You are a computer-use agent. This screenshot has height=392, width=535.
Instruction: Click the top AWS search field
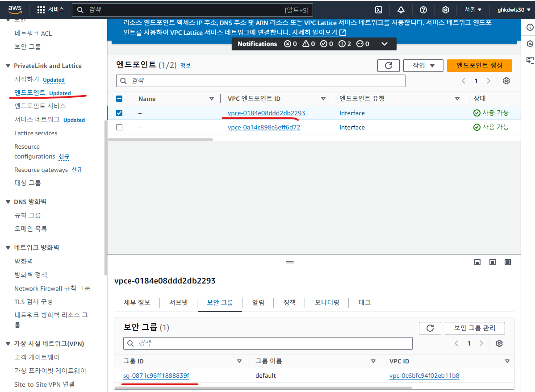pos(192,10)
